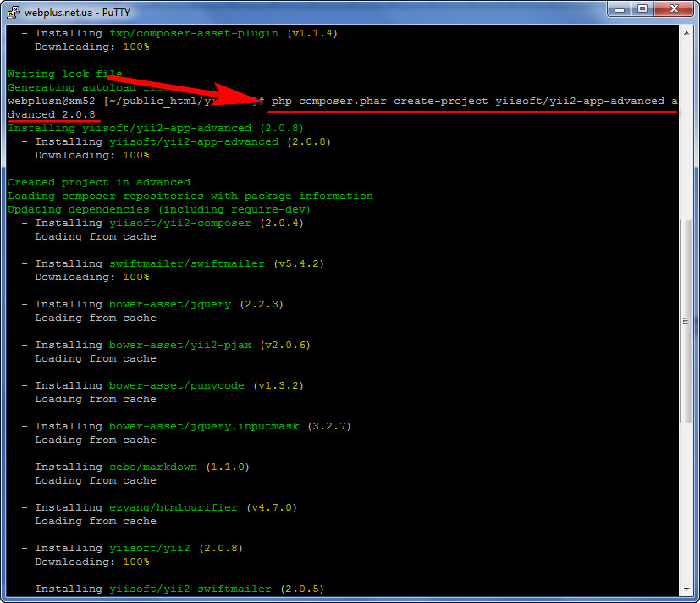Image resolution: width=700 pixels, height=603 pixels.
Task: Click the version '(2.0.5)'
Action: (x=303, y=589)
